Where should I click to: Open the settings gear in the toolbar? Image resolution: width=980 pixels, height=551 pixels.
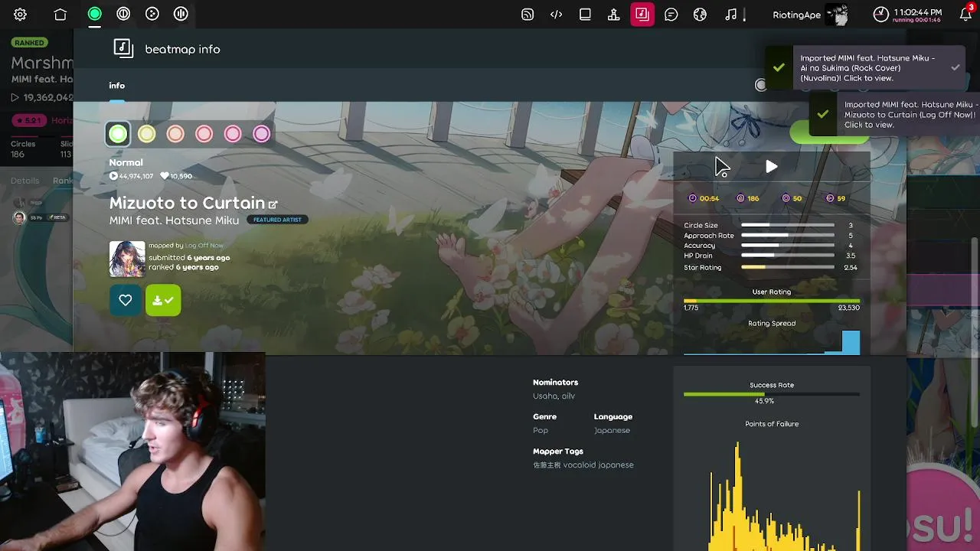click(x=21, y=14)
